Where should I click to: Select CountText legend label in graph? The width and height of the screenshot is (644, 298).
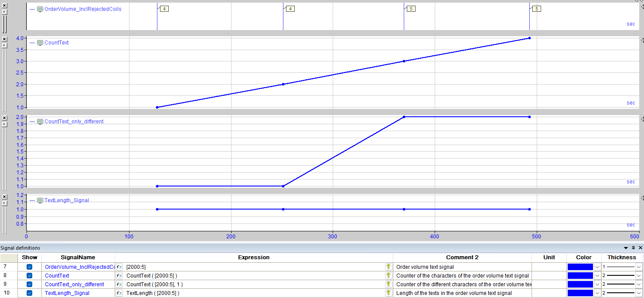pyautogui.click(x=57, y=43)
